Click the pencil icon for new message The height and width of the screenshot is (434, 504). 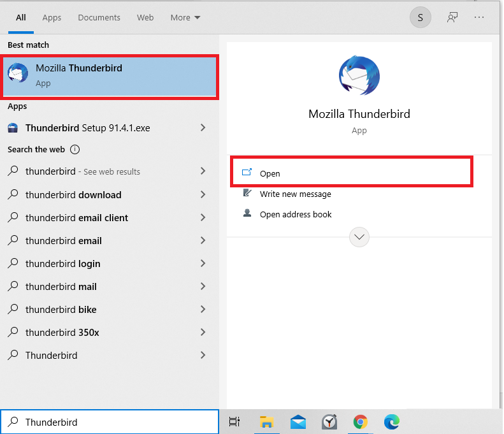(x=247, y=193)
